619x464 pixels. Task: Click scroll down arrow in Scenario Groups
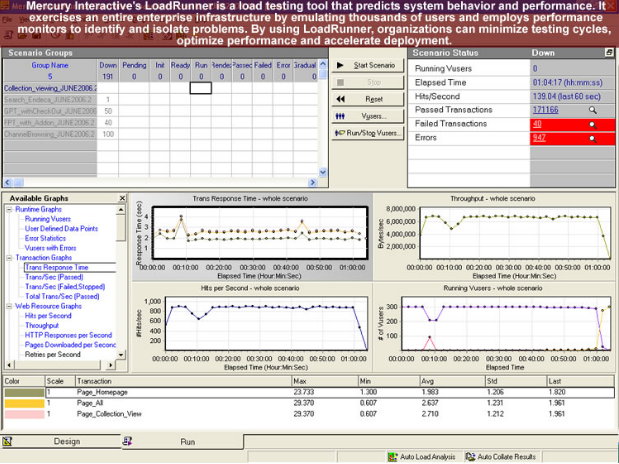coord(323,172)
